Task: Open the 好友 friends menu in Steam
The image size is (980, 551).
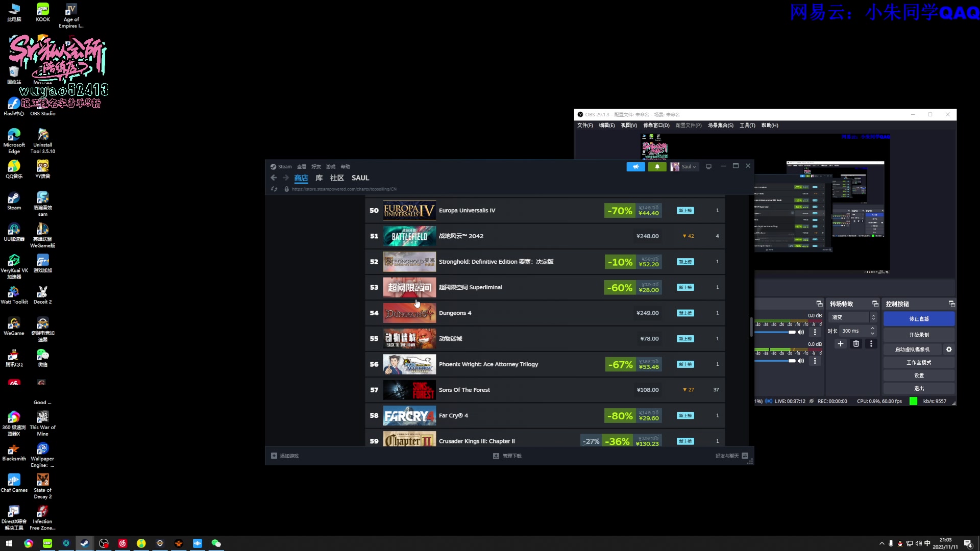Action: pos(316,167)
